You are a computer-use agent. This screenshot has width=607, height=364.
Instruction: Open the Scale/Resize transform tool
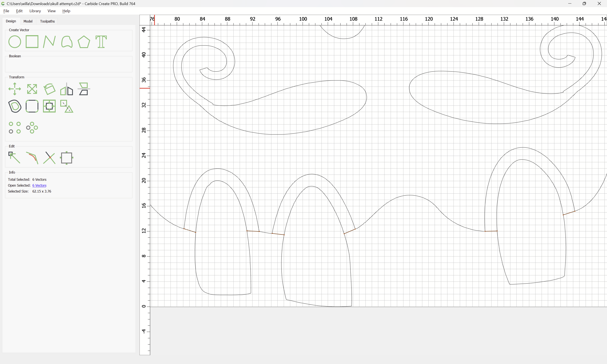pyautogui.click(x=32, y=89)
